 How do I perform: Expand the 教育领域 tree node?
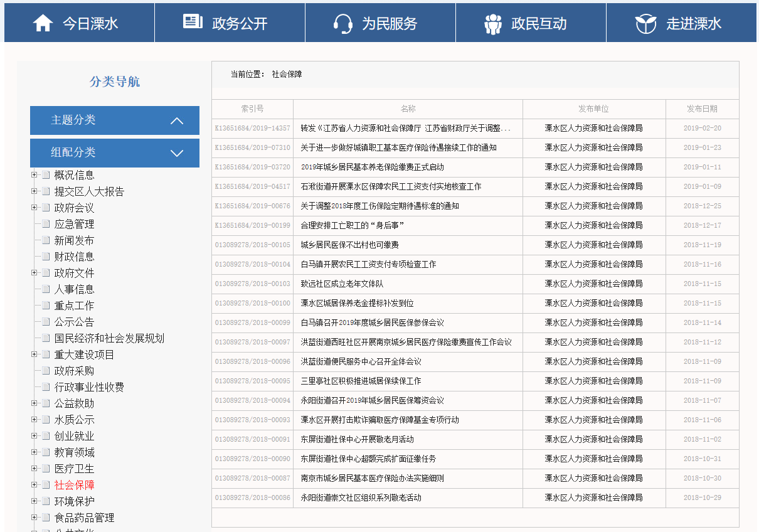coord(34,452)
